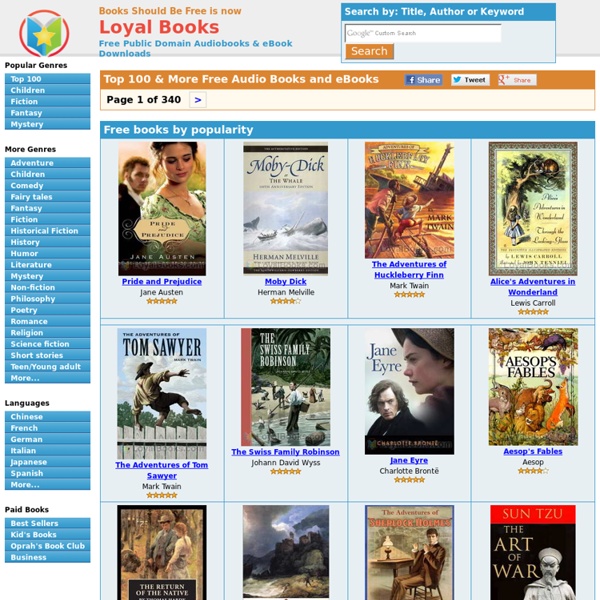The image size is (600, 600).
Task: Tweet this page via Twitter button
Action: [x=470, y=80]
